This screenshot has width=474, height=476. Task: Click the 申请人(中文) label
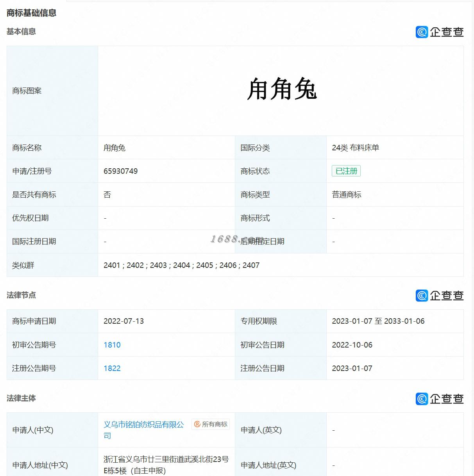[33, 430]
